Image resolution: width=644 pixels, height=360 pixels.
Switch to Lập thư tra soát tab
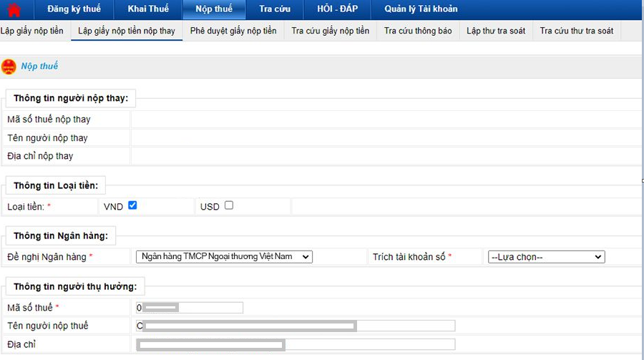point(496,31)
